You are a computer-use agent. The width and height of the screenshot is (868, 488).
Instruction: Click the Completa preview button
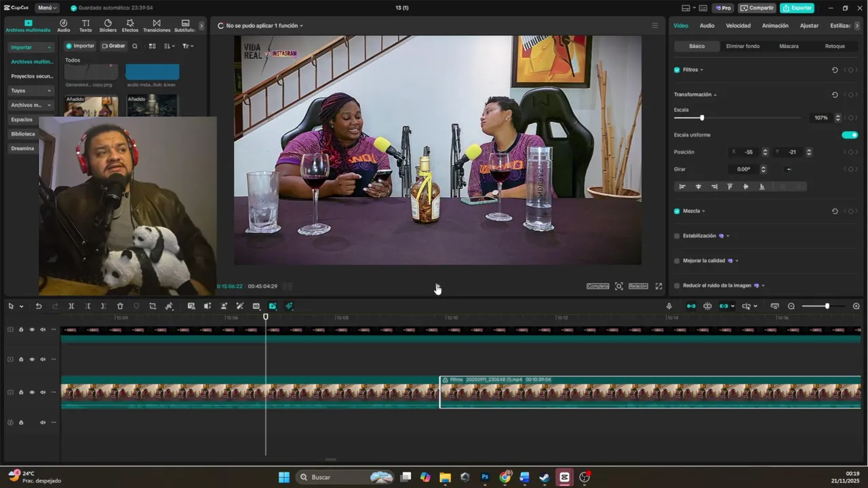pos(597,286)
